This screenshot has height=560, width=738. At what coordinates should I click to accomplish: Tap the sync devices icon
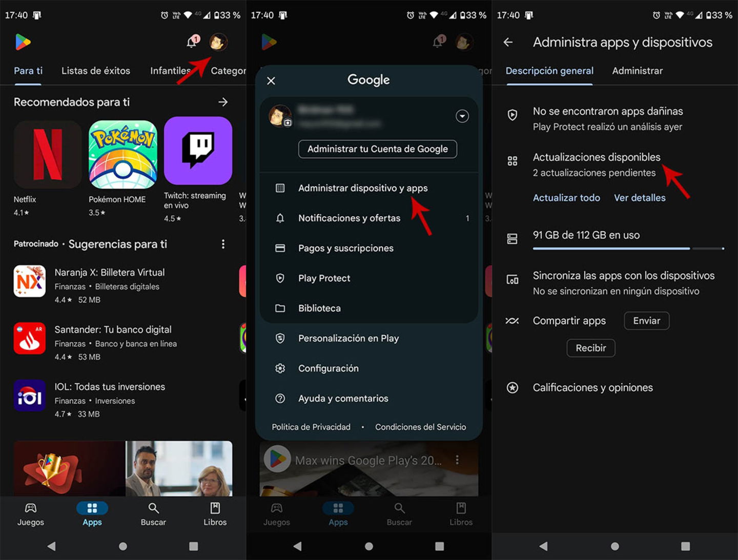click(512, 280)
